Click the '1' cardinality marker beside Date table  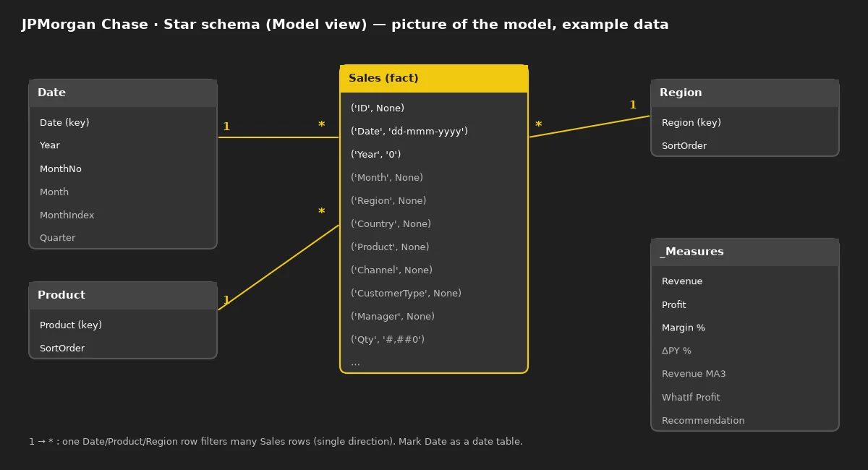point(226,127)
